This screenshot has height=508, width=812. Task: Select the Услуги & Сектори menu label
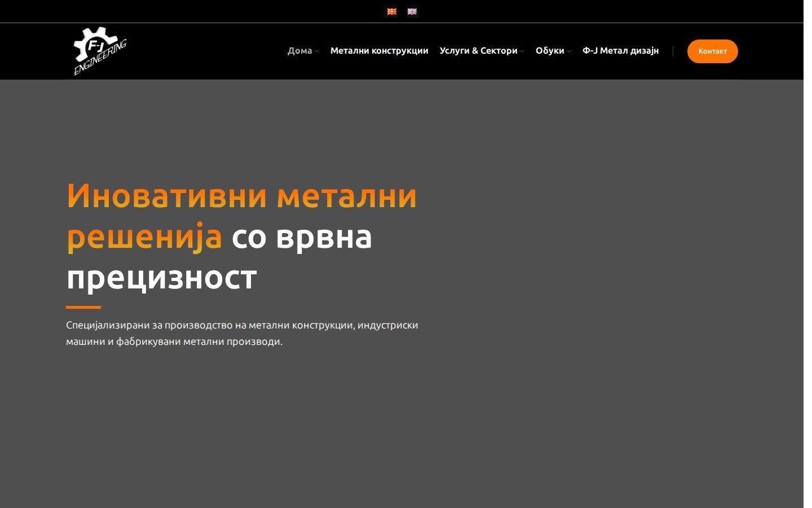(478, 51)
